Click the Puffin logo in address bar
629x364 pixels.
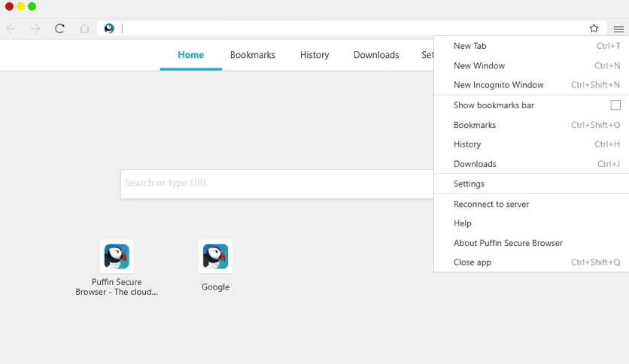pyautogui.click(x=109, y=29)
